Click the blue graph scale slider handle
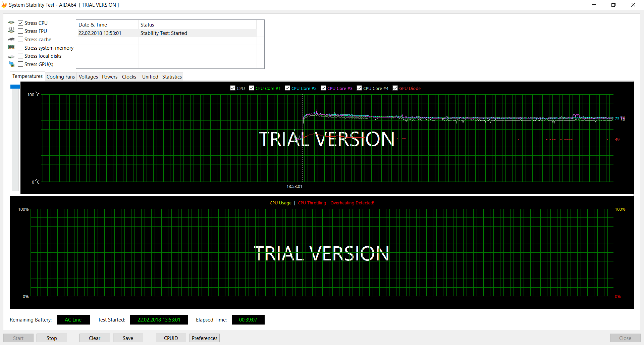644x345 pixels. click(x=15, y=87)
